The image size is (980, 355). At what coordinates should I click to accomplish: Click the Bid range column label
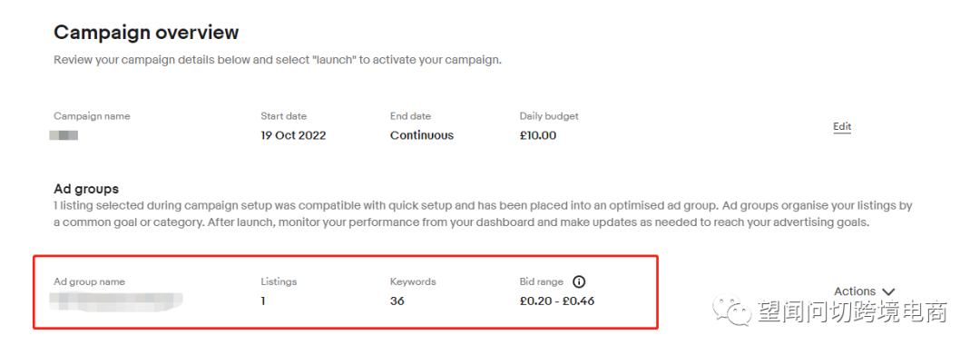541,281
